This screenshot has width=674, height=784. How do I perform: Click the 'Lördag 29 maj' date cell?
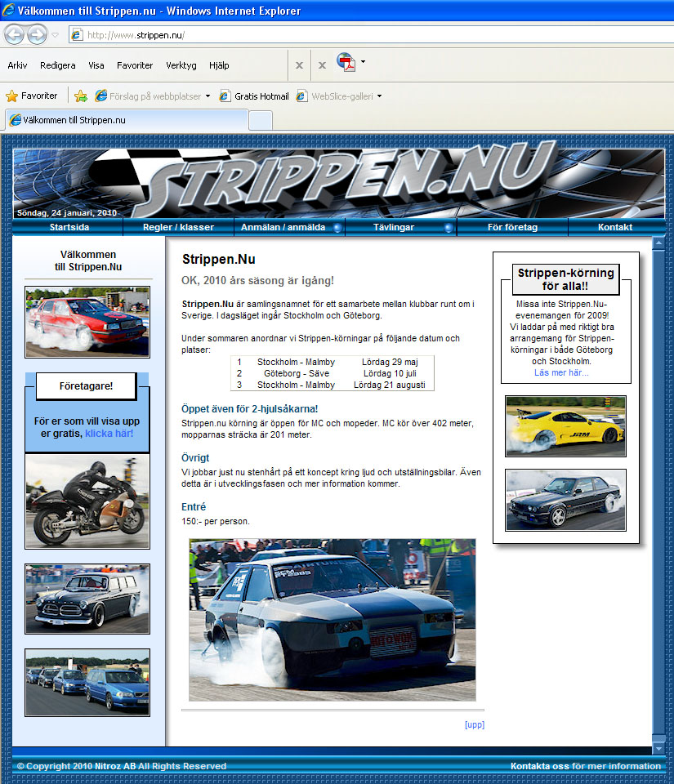[x=390, y=362]
